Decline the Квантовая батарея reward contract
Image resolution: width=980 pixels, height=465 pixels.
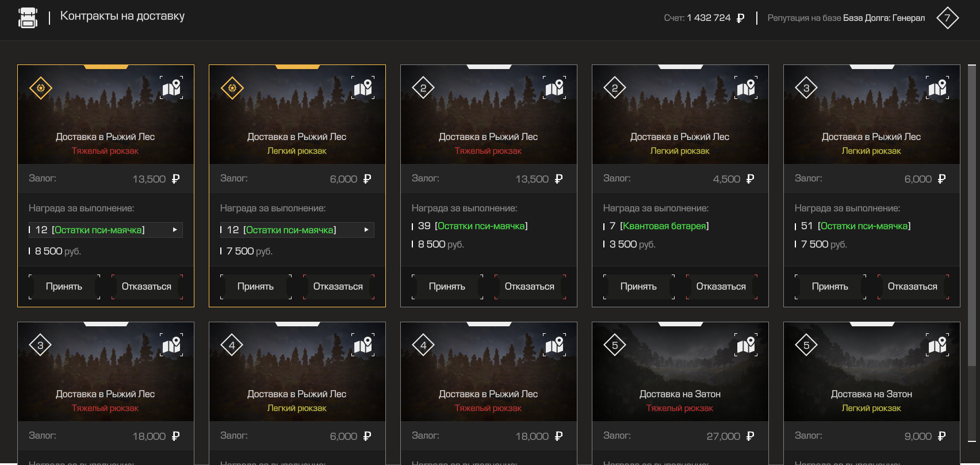721,287
